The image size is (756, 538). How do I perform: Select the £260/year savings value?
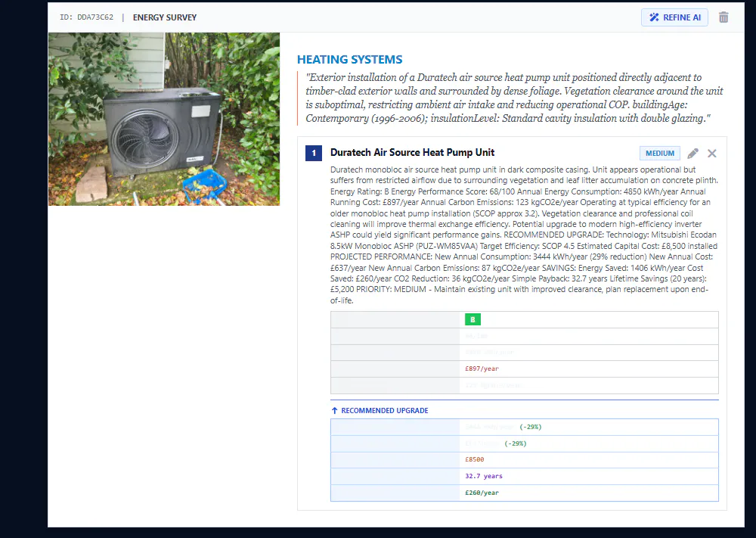tap(482, 493)
